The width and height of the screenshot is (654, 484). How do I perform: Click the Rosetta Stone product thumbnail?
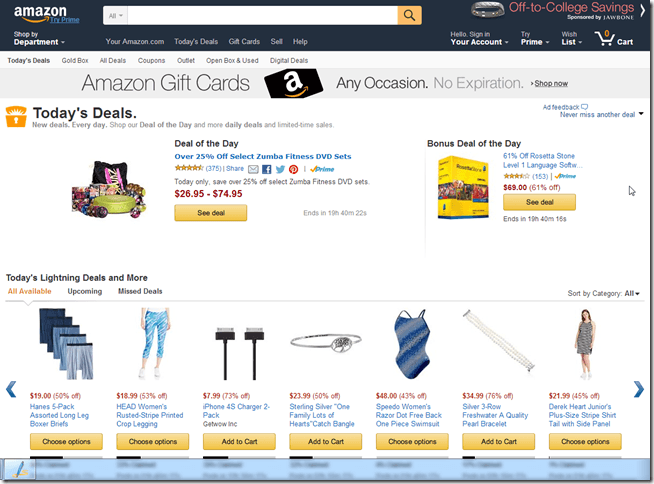point(463,187)
